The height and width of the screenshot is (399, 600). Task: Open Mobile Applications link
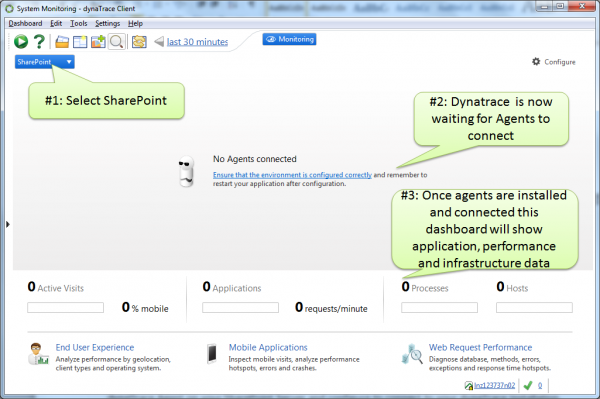click(x=268, y=347)
